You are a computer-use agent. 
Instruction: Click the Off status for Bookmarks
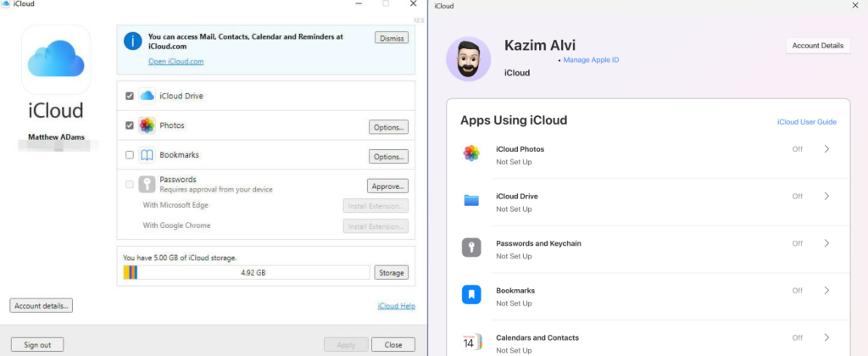(797, 290)
